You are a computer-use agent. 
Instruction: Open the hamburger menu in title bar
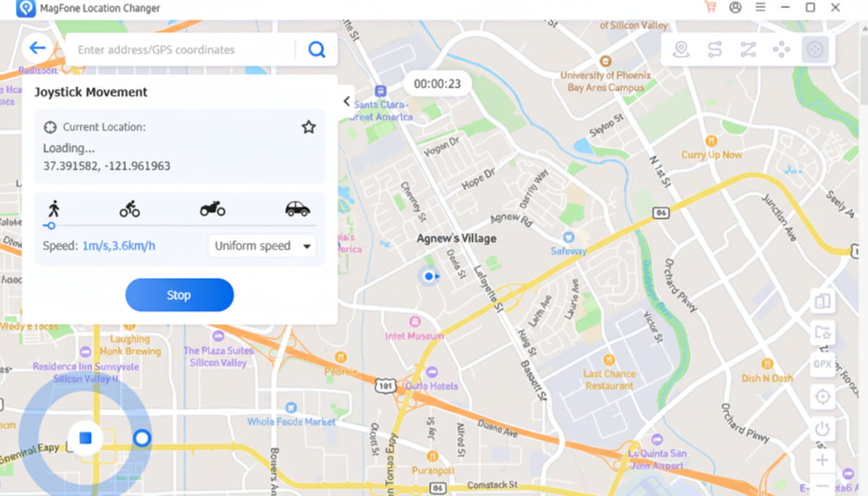click(x=760, y=7)
